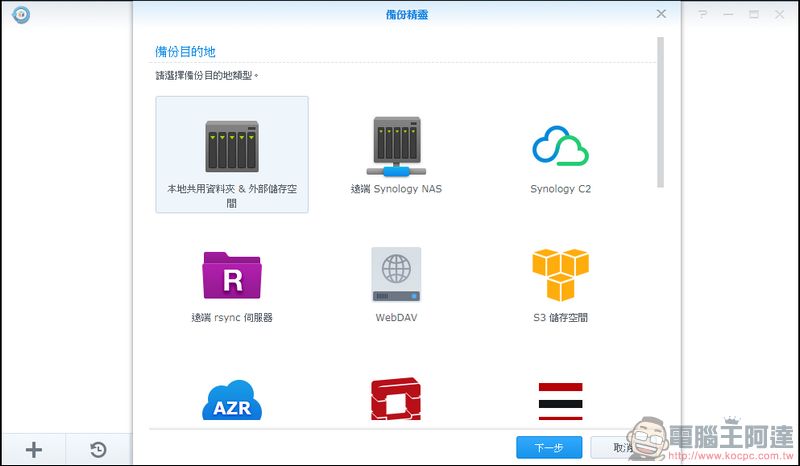This screenshot has width=800, height=466.
Task: Pick the red and black striped destination icon
Action: tap(560, 401)
